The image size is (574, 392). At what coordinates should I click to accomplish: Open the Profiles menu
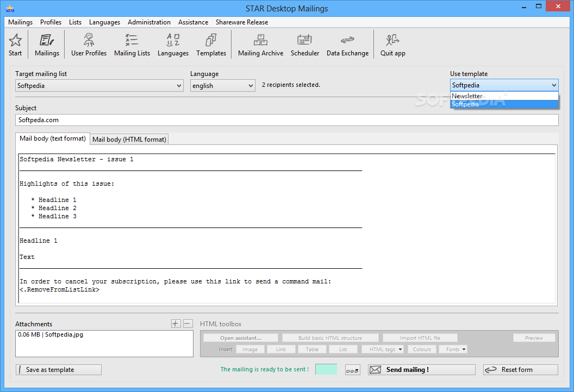tap(51, 22)
